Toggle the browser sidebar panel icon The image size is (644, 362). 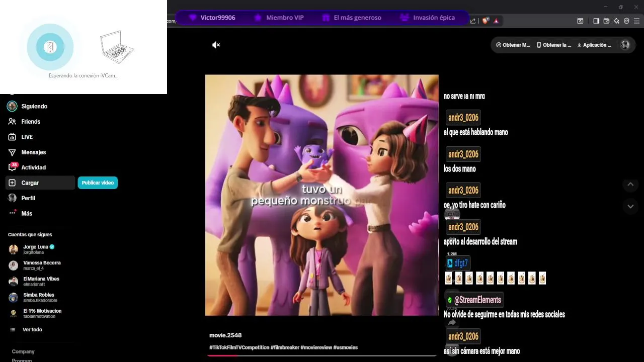[x=596, y=21]
